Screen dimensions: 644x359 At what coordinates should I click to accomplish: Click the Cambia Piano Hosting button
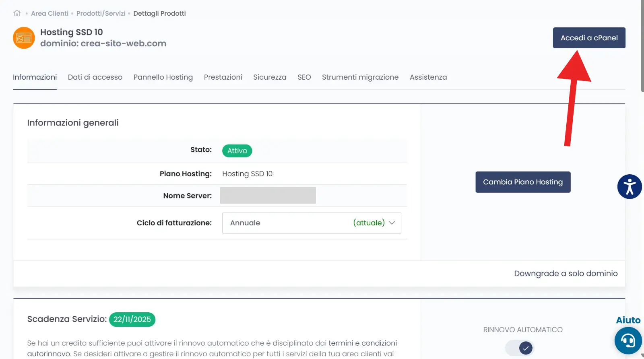522,182
